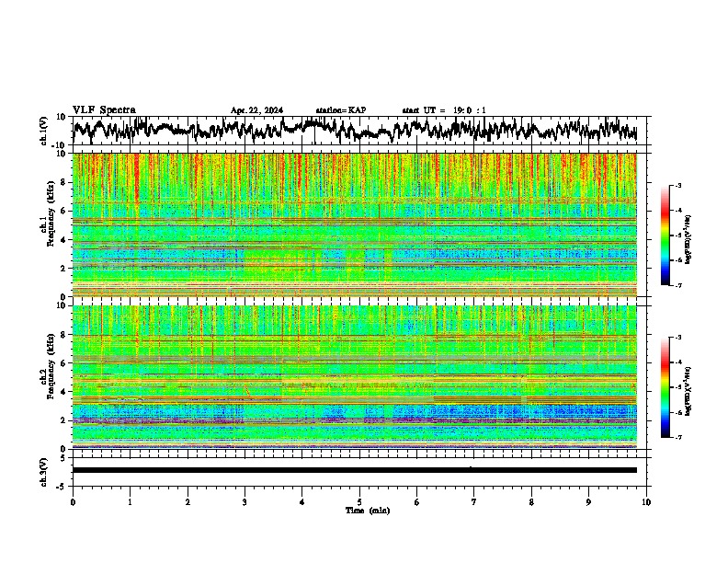Click time axis tick label "6"
The width and height of the screenshot is (728, 563).
coord(416,502)
